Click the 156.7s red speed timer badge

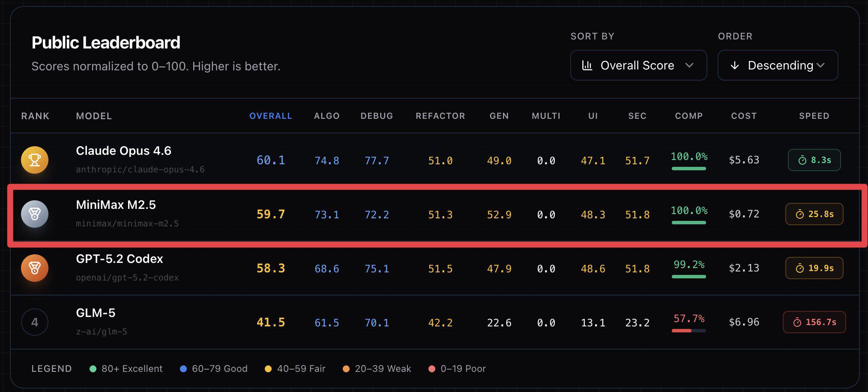(814, 322)
